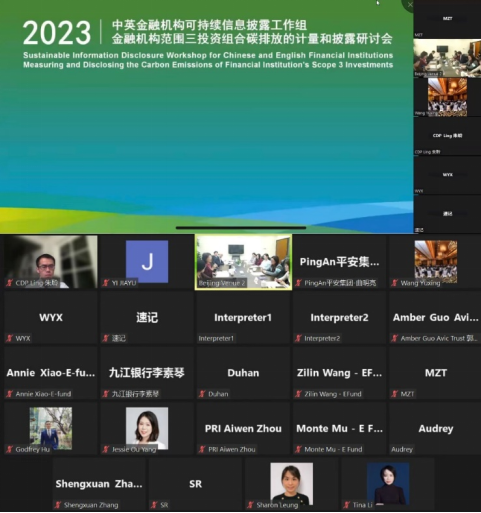Screen dimensions: 481x513
Task: Select Godfrey Hu's profile photo tile
Action: [x=51, y=429]
